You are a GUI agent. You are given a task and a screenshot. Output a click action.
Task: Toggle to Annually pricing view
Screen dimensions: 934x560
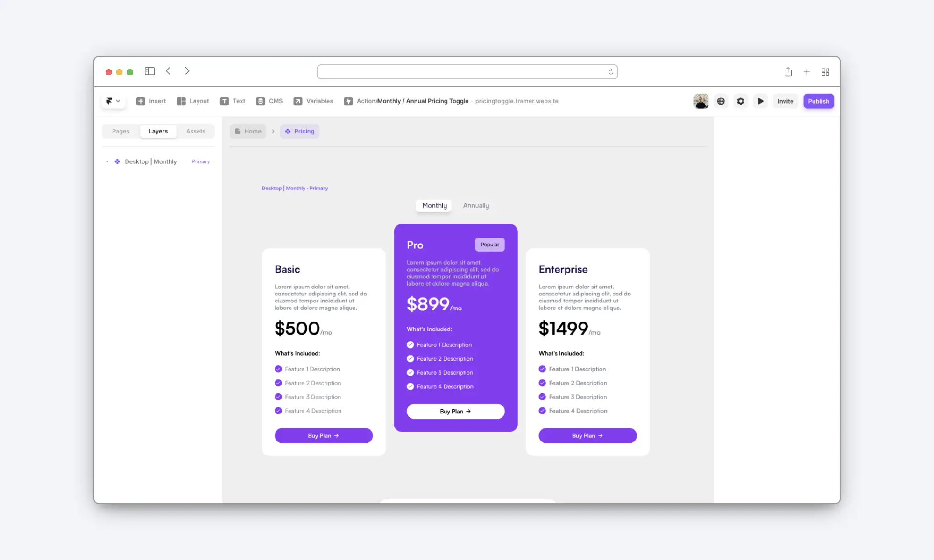coord(476,205)
